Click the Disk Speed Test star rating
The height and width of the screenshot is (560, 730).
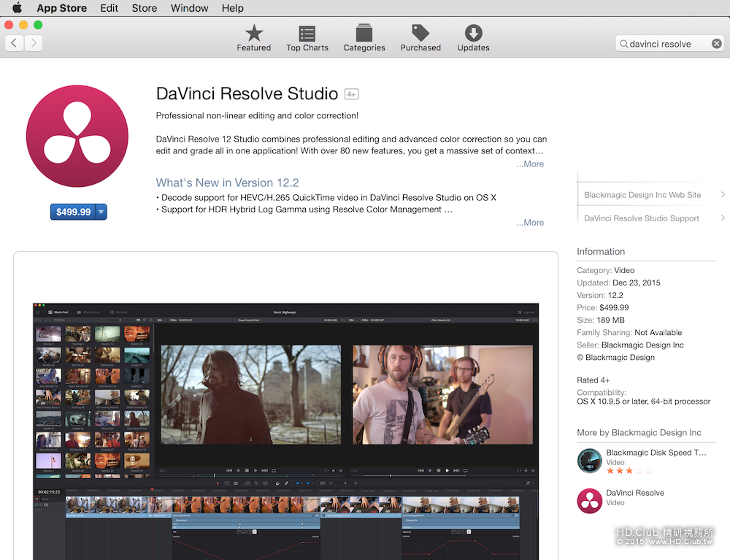click(x=629, y=471)
